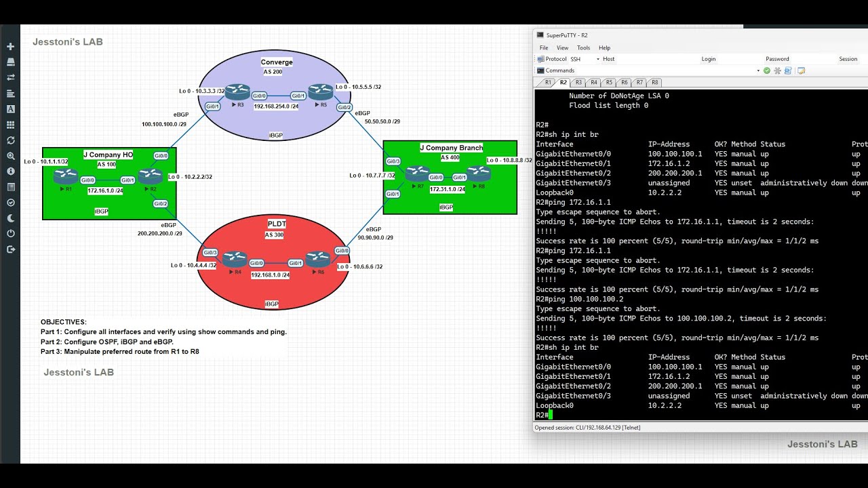The image size is (868, 488).
Task: Click the script icon in Commands toolbar
Action: pyautogui.click(x=788, y=70)
